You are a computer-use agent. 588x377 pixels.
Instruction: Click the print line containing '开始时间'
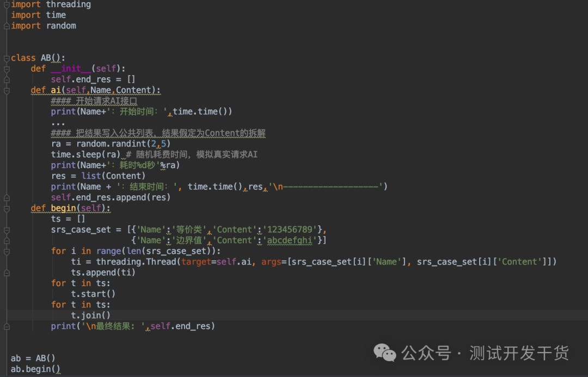(x=142, y=112)
